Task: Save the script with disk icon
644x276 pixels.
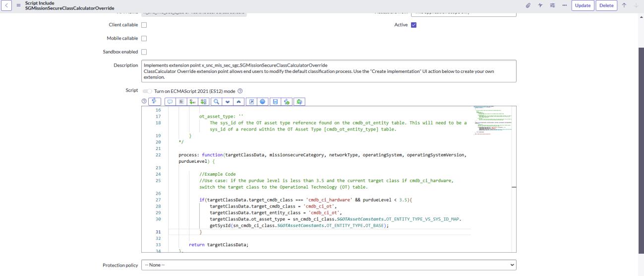Action: click(x=275, y=101)
